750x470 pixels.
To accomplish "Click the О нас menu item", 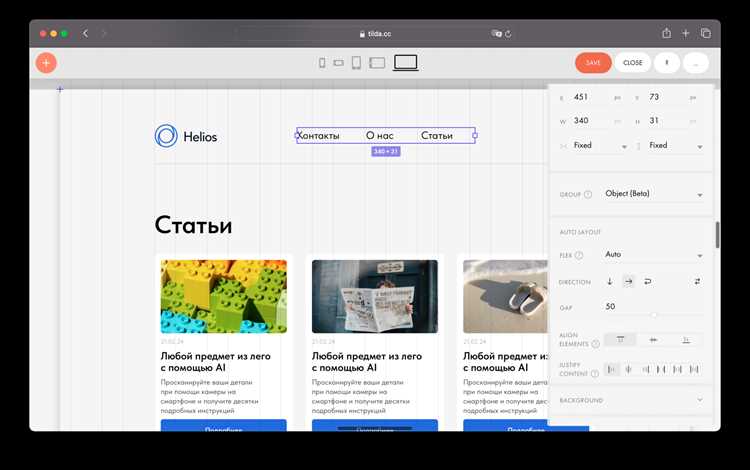I will pyautogui.click(x=380, y=136).
